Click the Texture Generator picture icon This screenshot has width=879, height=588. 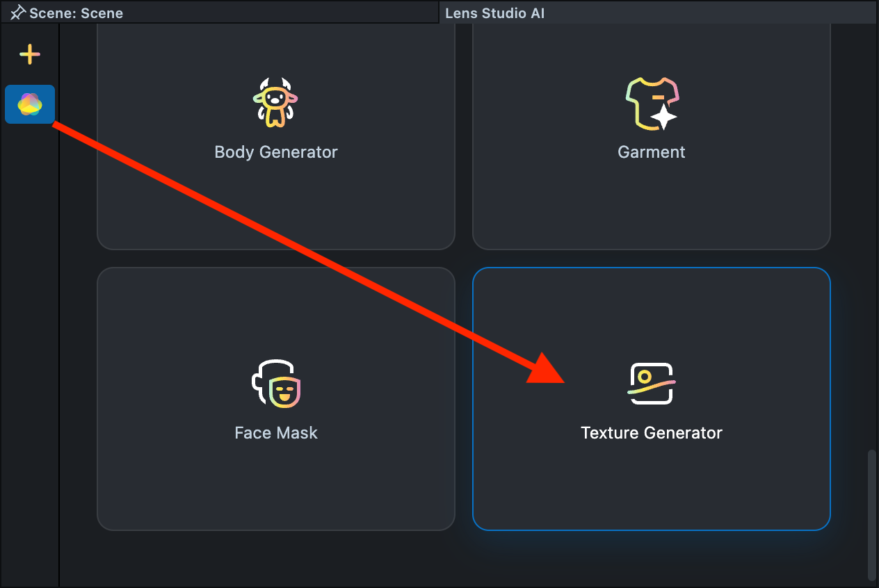652,384
